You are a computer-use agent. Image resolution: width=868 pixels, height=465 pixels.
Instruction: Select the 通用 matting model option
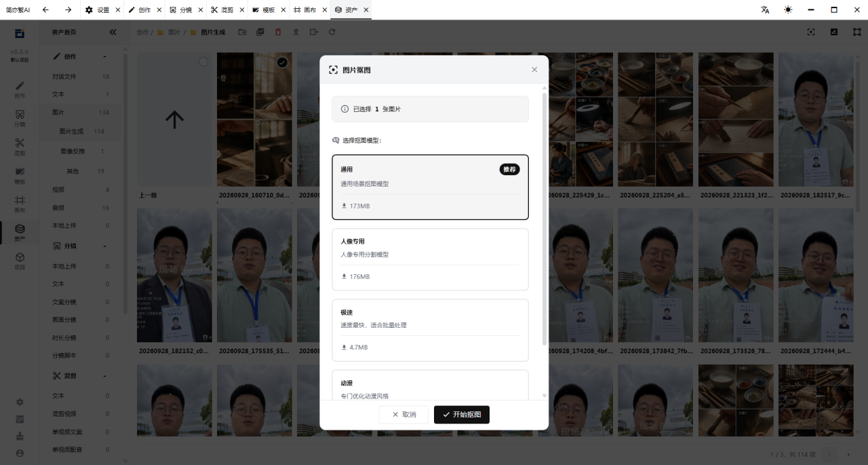click(x=430, y=187)
